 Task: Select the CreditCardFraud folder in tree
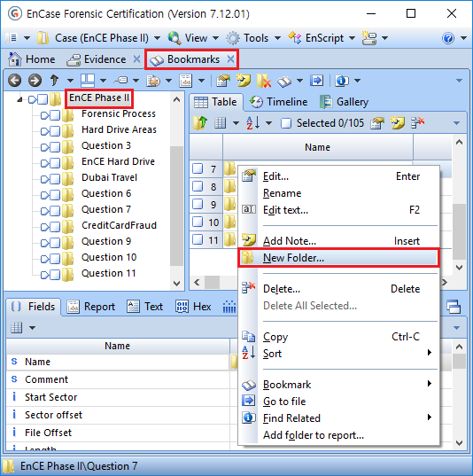(119, 225)
